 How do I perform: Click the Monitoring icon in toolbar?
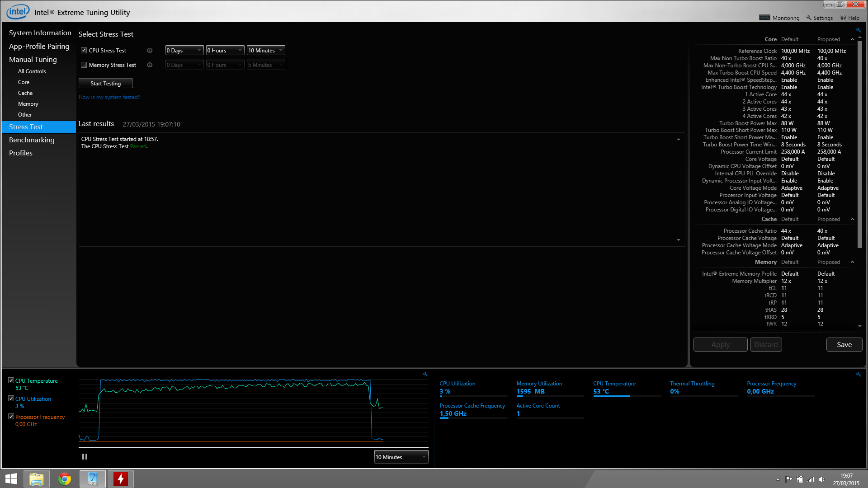point(765,17)
